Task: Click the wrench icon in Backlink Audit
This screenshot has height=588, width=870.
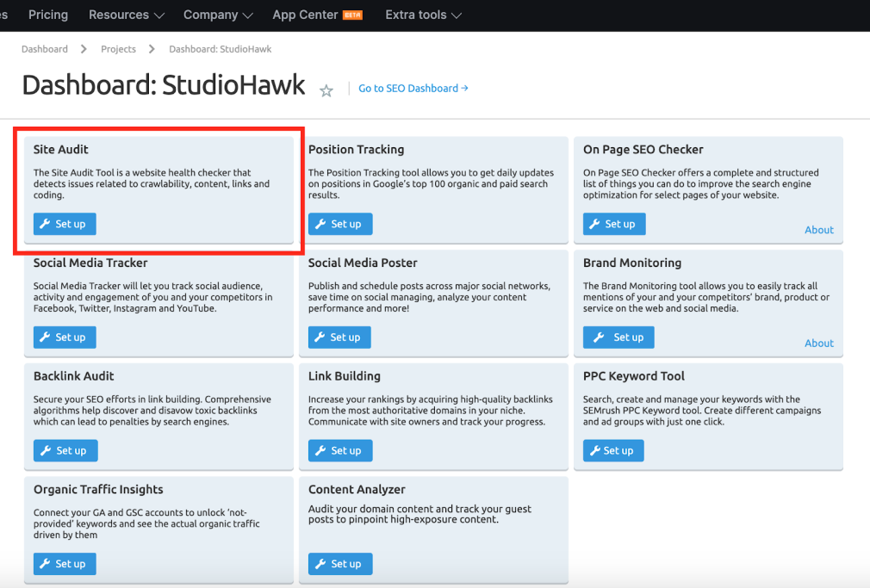Action: click(46, 450)
